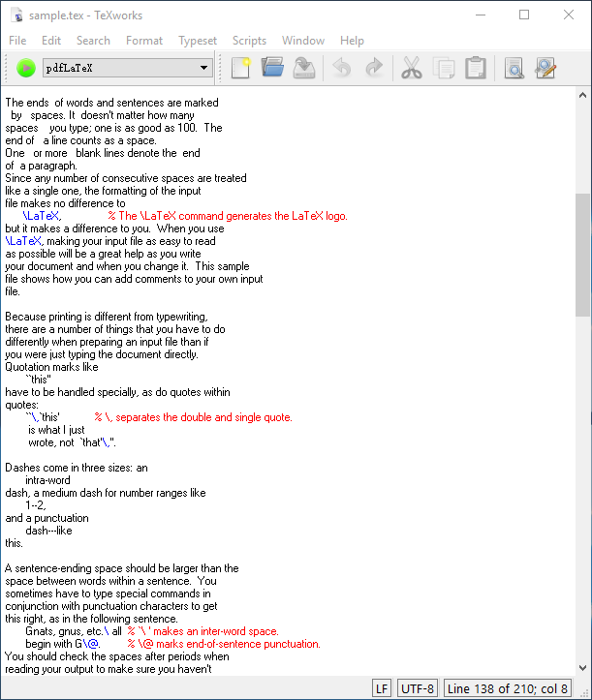Open the Find dialog with the magnifier icon

click(514, 69)
